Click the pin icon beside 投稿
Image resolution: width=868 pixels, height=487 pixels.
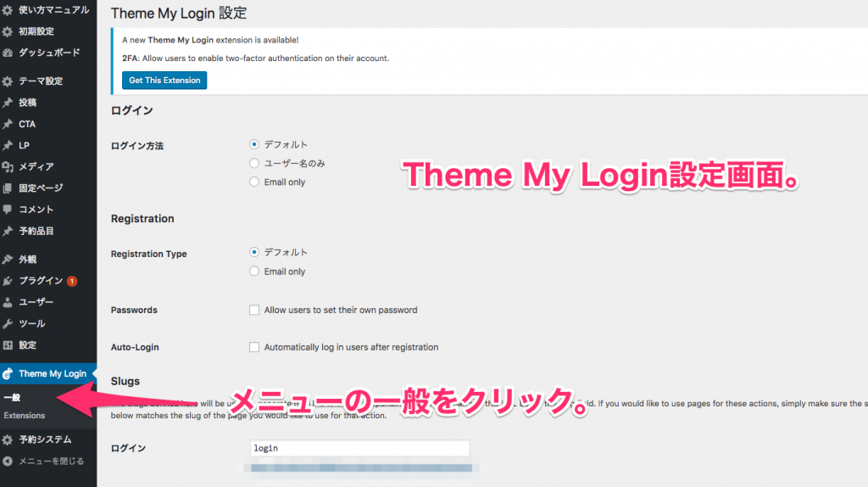7,103
